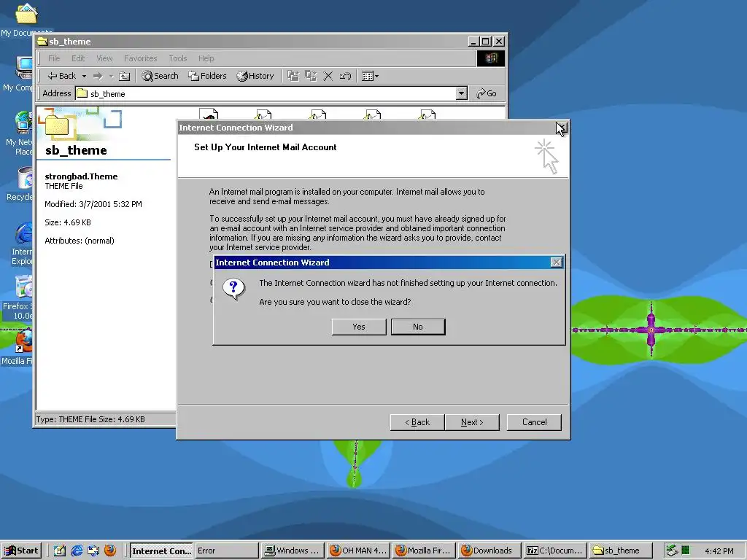Switch to Error taskbar button
The height and width of the screenshot is (560, 747).
coord(227,551)
